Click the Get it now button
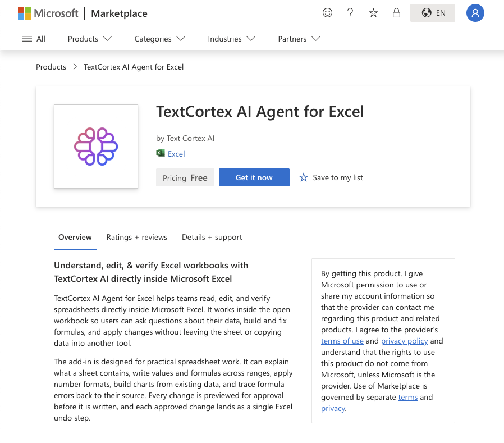The width and height of the screenshot is (504, 443). pos(254,177)
